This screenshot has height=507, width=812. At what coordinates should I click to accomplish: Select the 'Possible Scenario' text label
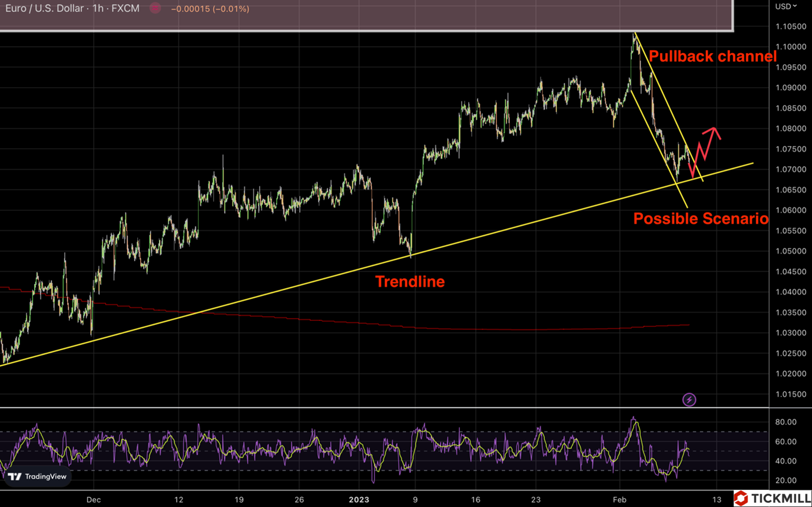point(701,219)
